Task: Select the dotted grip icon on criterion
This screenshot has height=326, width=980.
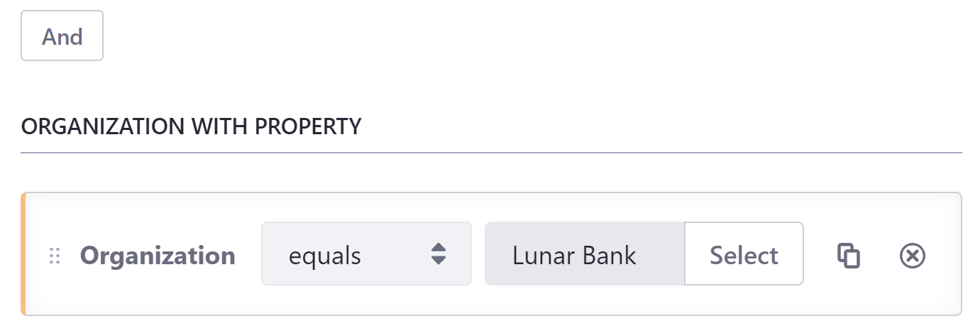Action: (x=55, y=256)
